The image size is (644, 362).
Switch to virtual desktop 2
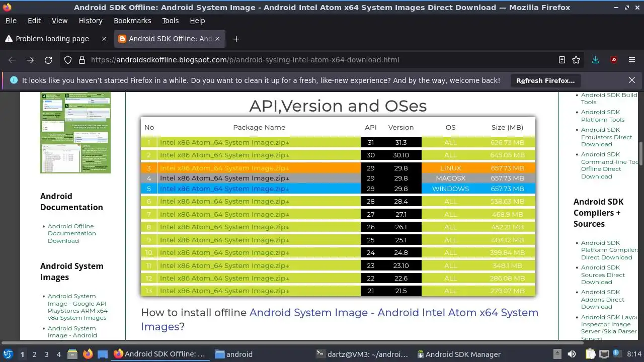(34, 354)
